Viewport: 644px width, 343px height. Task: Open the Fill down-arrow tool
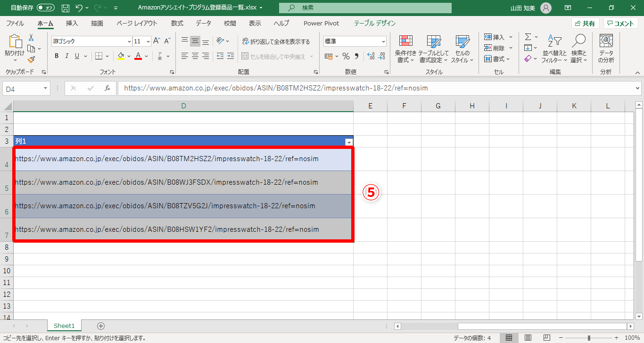coord(528,48)
